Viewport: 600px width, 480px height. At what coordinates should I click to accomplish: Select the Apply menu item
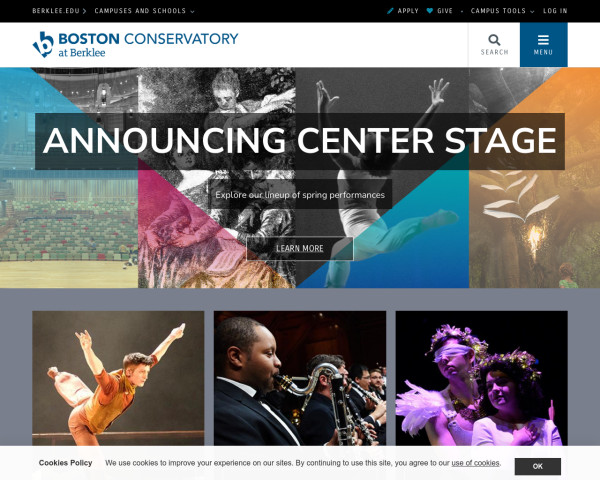408,11
